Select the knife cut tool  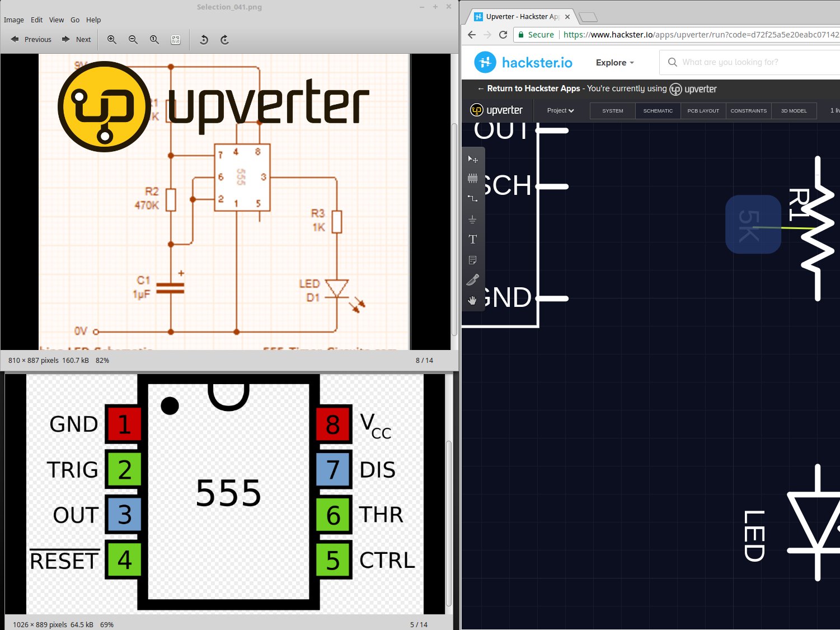click(473, 279)
